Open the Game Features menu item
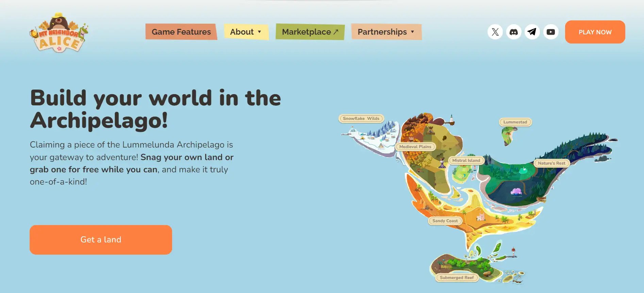644x293 pixels. pyautogui.click(x=181, y=32)
